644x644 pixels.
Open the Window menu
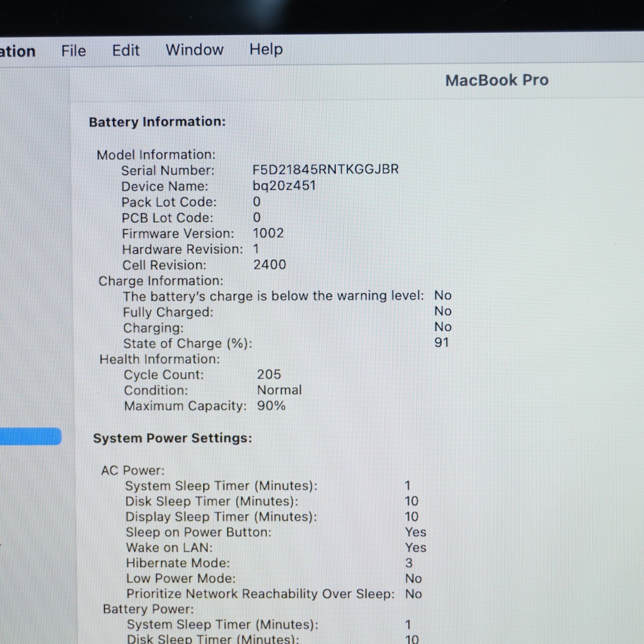[194, 50]
